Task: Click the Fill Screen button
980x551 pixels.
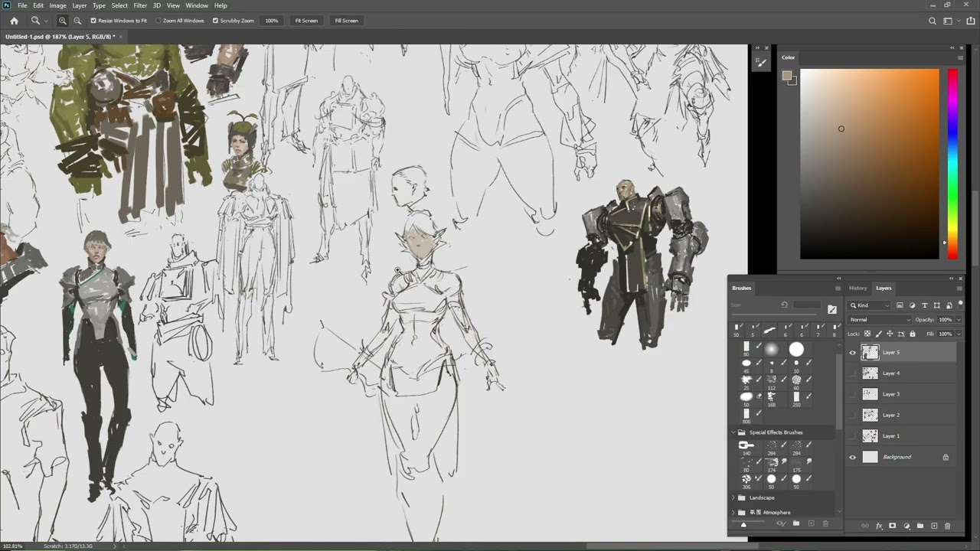Action: [x=346, y=21]
